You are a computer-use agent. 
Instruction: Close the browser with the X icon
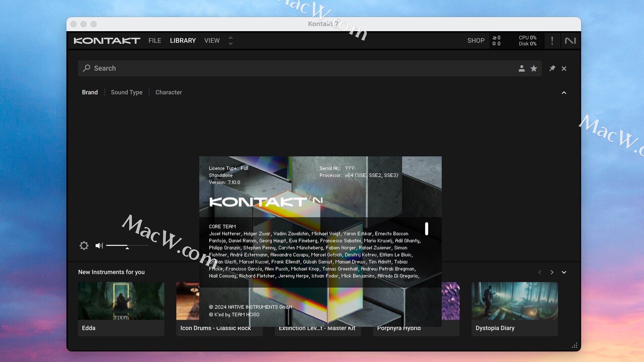click(564, 68)
